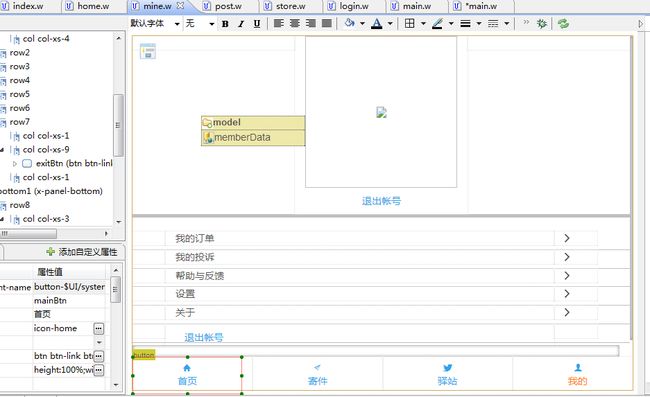Open the line color dropdown arrow
This screenshot has width=650, height=397.
[451, 24]
